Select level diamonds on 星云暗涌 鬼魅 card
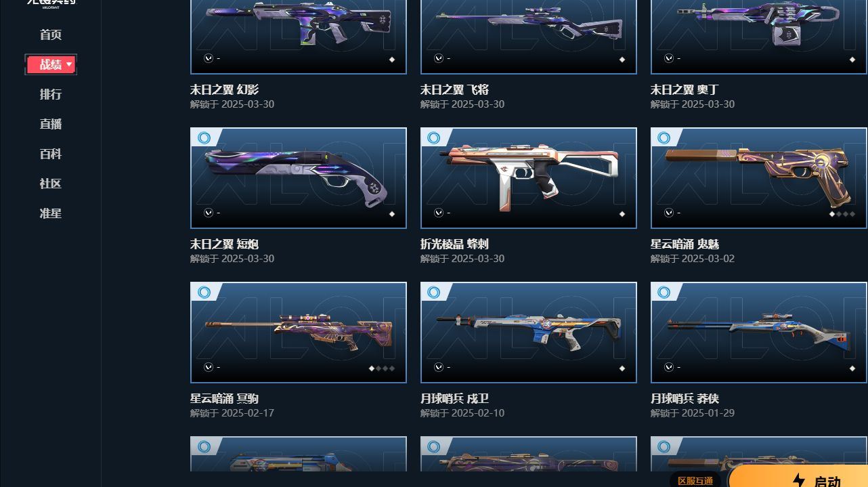Viewport: 868px width, 487px height. click(842, 214)
